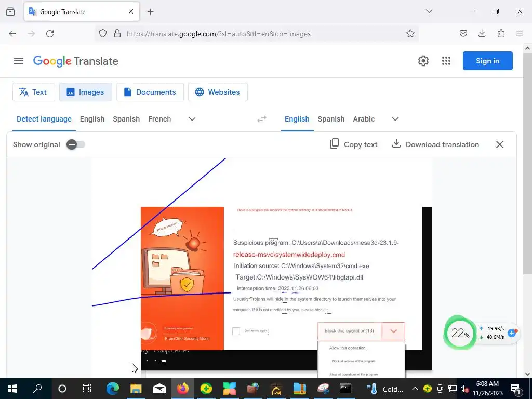
Task: Toggle the Show original switch
Action: (x=75, y=144)
